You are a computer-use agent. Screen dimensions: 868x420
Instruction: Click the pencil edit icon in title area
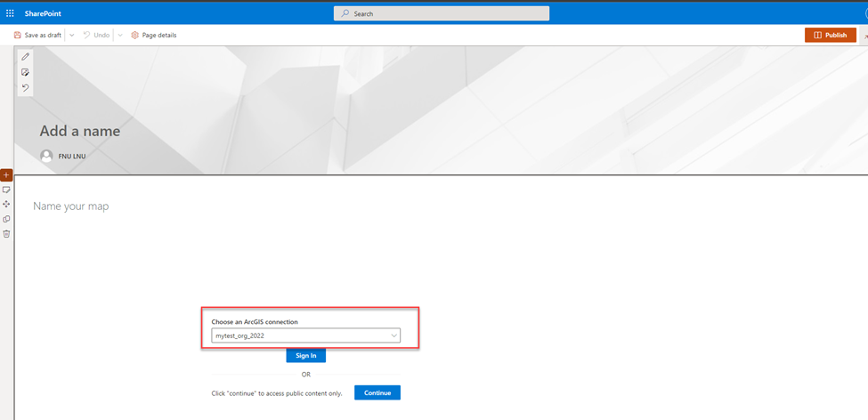25,56
